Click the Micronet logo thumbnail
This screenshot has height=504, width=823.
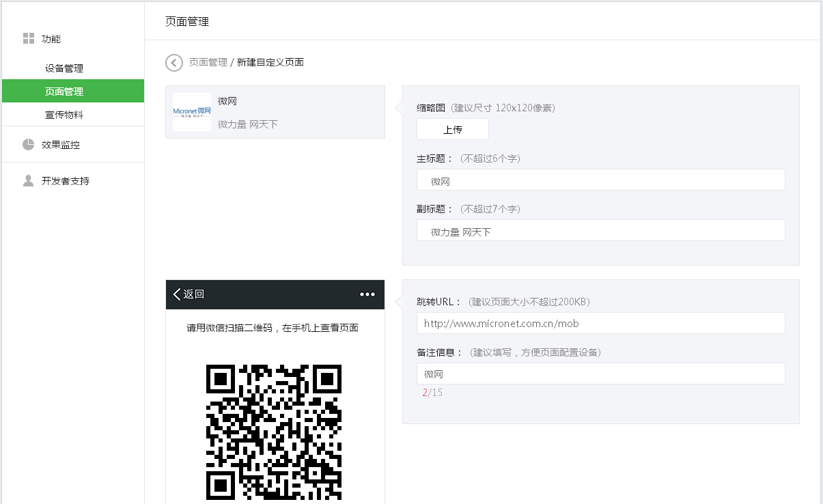click(192, 112)
